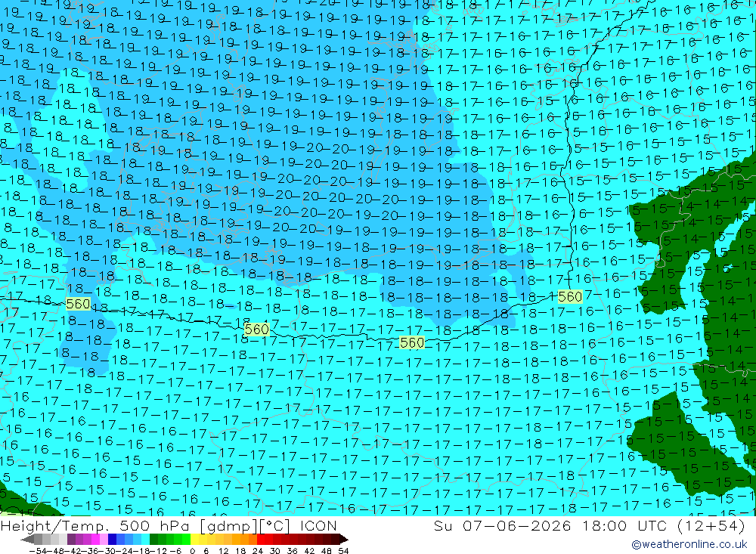
Task: Click the bright yellow legend swatch at 0
Action: pyautogui.click(x=194, y=540)
